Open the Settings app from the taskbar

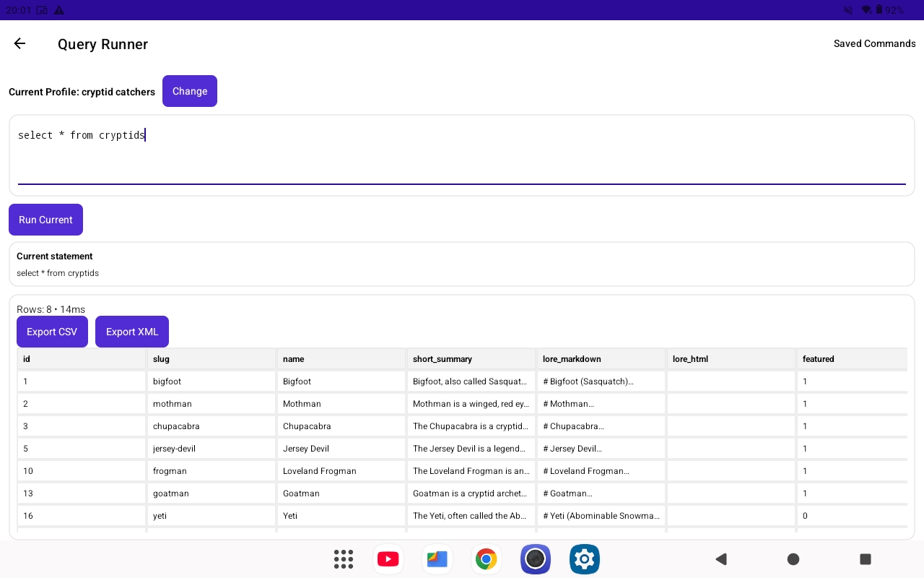pos(585,559)
